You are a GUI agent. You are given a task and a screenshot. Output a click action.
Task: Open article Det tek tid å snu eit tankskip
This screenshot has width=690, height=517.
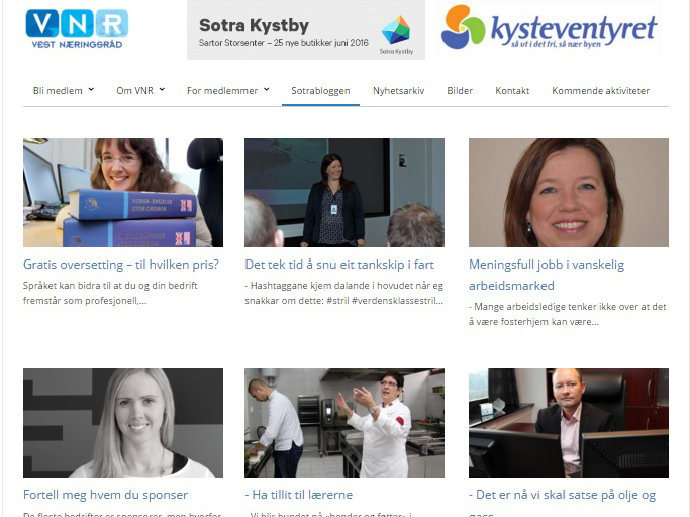point(339,265)
